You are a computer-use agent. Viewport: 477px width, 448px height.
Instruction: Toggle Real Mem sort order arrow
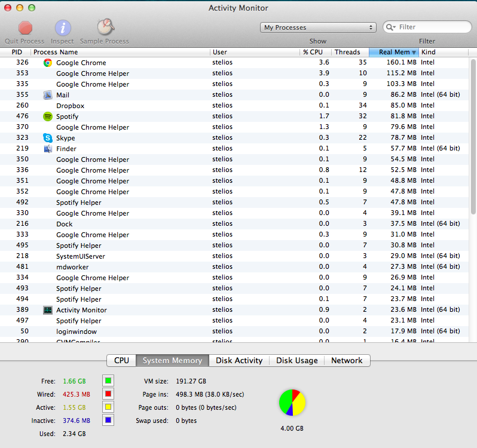(x=414, y=53)
